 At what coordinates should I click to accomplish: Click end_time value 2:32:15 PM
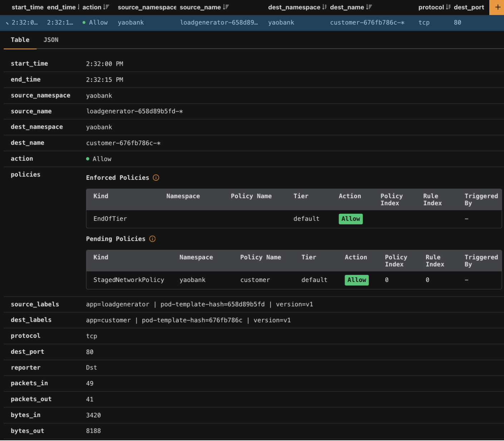[104, 80]
